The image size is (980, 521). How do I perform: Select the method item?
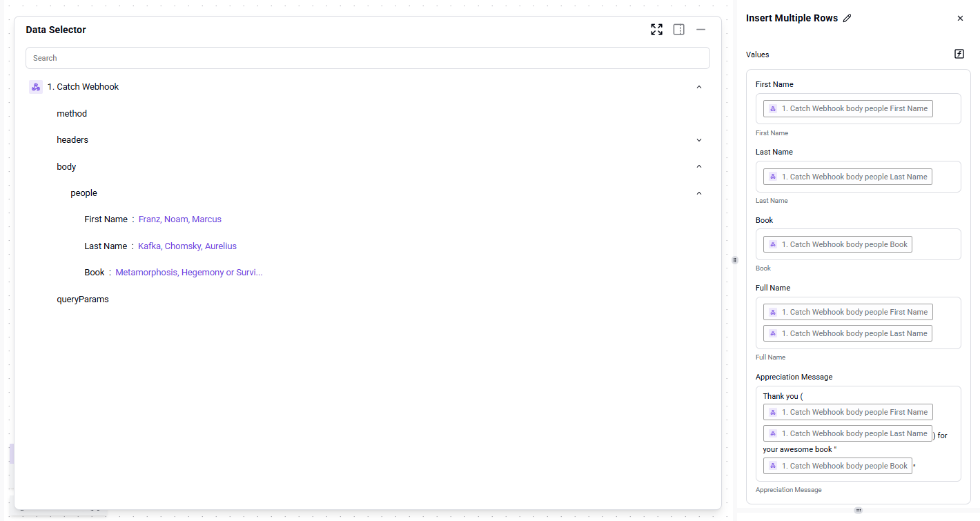coord(72,113)
